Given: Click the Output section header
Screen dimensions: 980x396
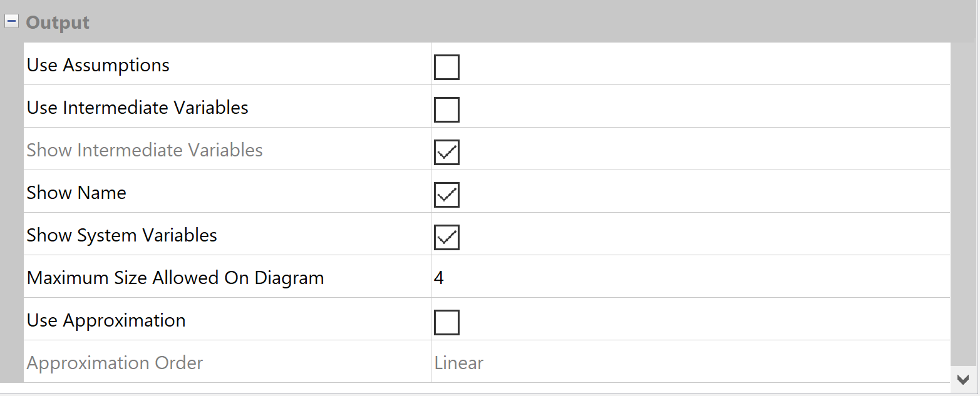Looking at the screenshot, I should coord(58,23).
